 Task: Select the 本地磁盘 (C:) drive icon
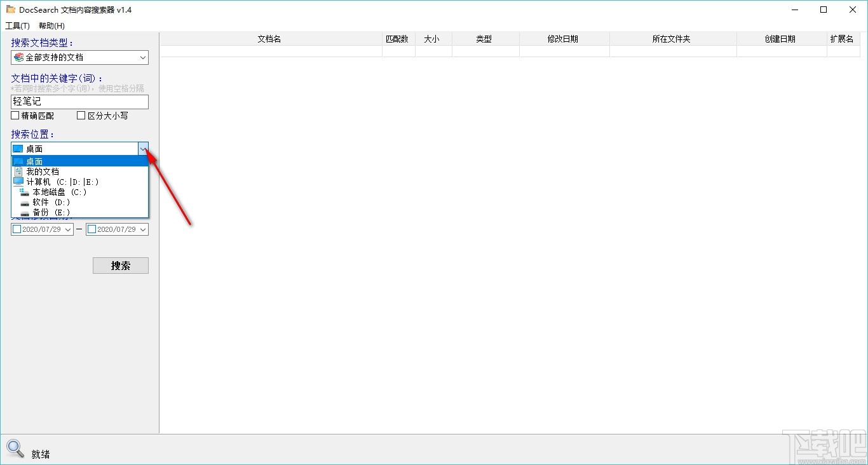point(24,191)
